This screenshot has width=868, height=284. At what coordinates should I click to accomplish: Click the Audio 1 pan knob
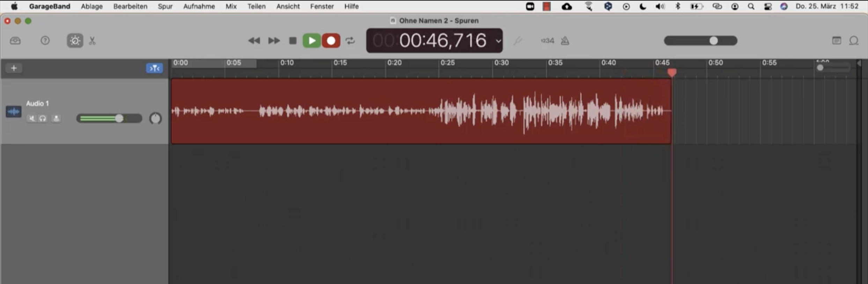coord(155,119)
